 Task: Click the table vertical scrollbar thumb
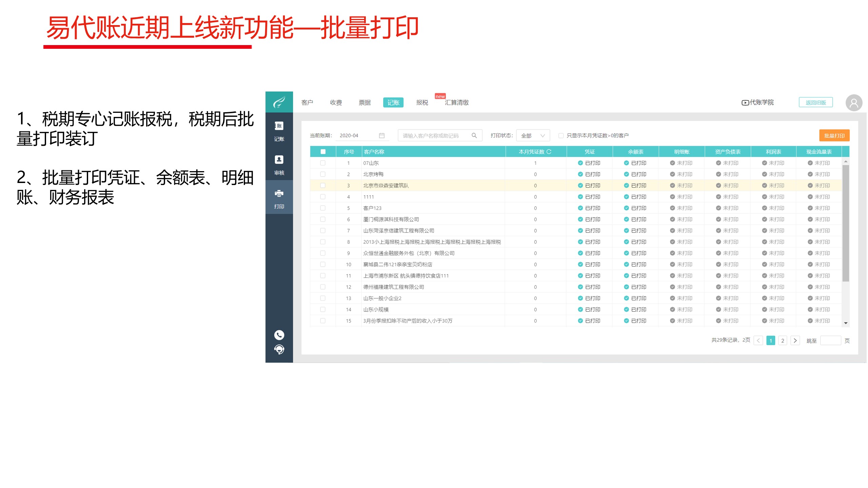846,223
